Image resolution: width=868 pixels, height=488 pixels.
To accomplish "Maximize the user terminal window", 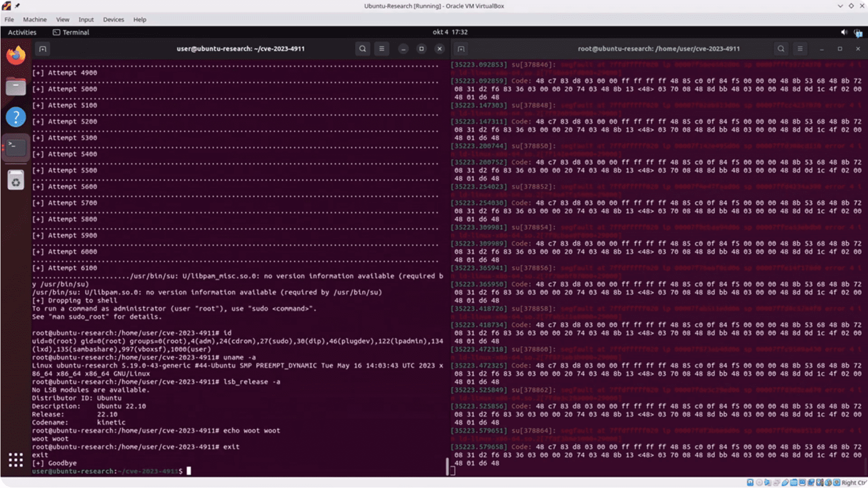I will 421,49.
